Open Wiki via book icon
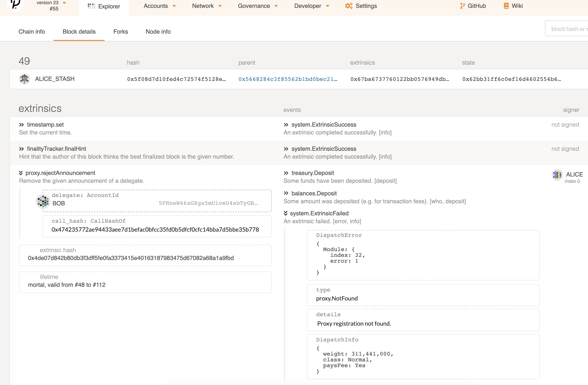Viewport: 588px width, 385px height. (506, 6)
